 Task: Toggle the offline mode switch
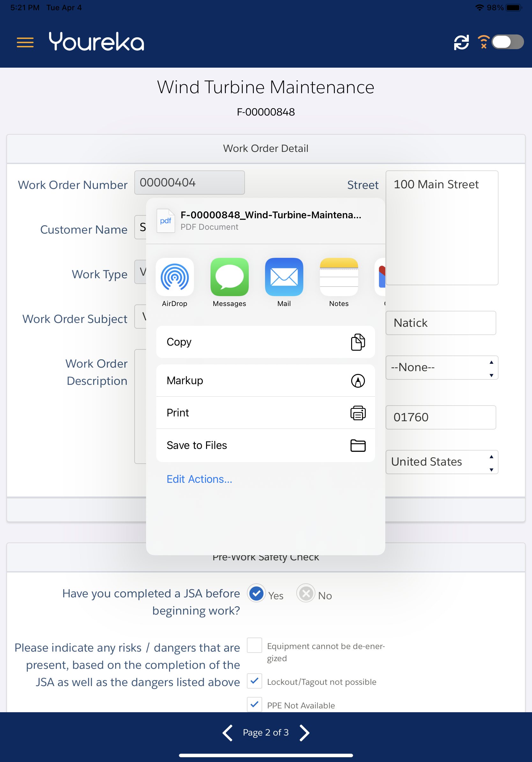coord(507,42)
